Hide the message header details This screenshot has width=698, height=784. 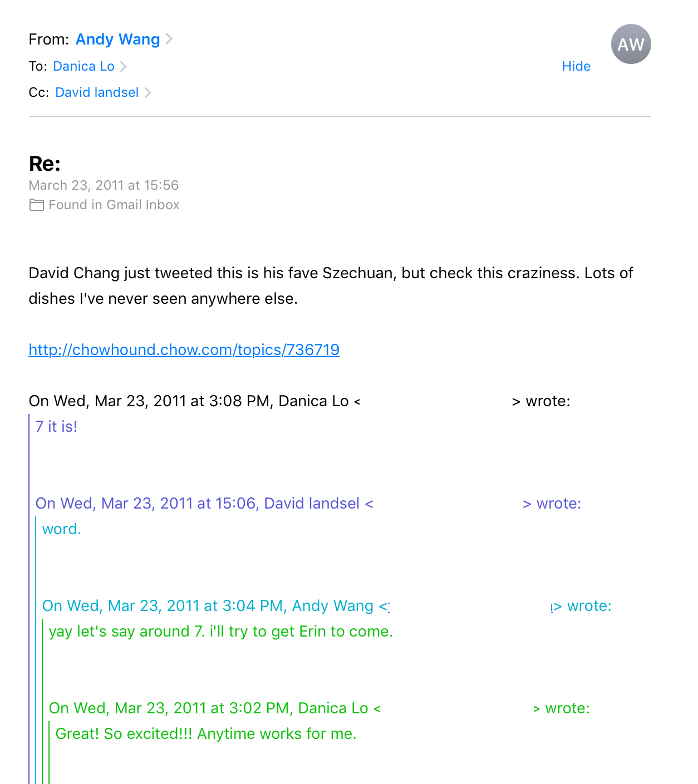pyautogui.click(x=576, y=66)
